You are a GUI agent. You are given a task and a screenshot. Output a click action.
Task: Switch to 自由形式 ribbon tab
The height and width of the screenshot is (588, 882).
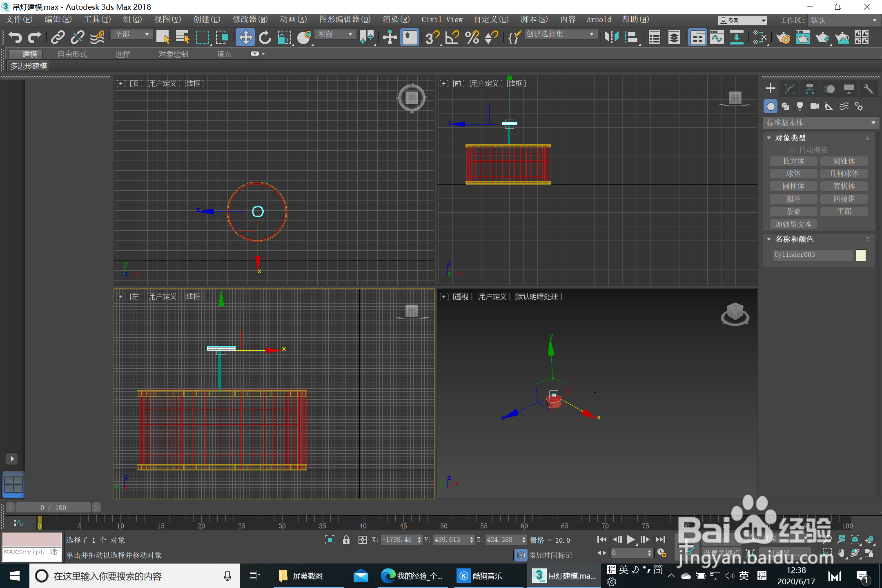tap(72, 54)
